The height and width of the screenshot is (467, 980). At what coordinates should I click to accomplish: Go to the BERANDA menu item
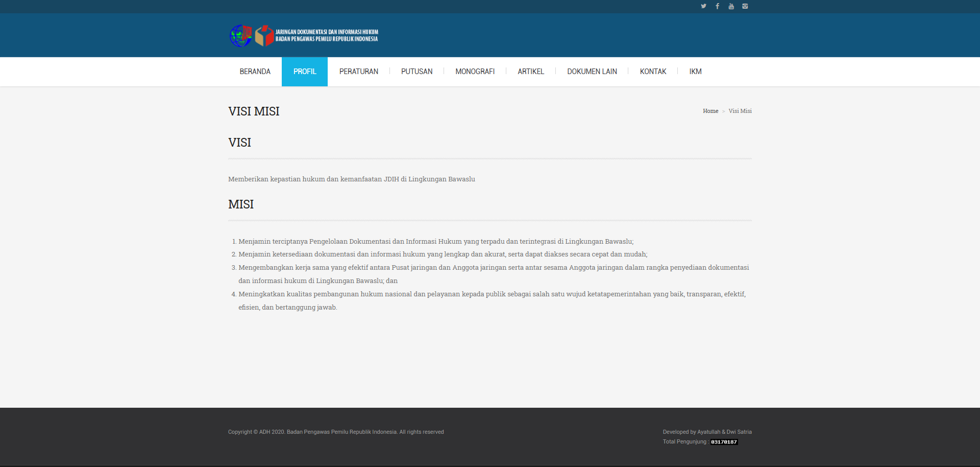[255, 72]
